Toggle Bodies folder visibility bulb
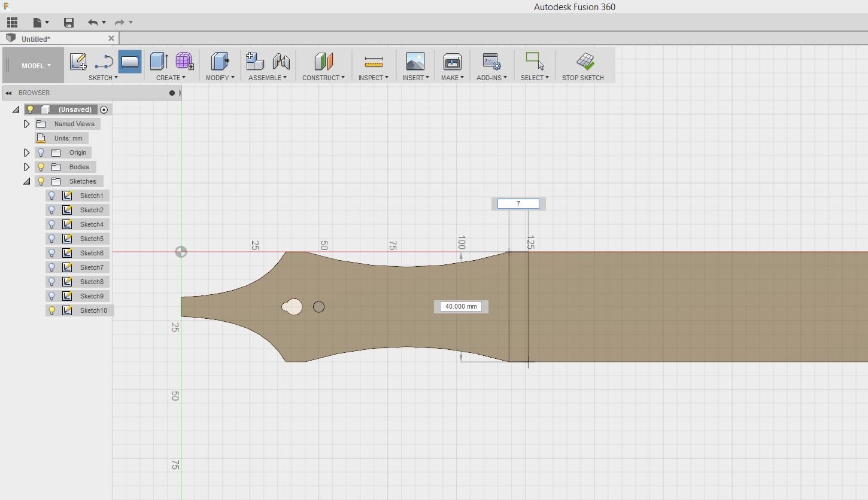 [x=41, y=167]
